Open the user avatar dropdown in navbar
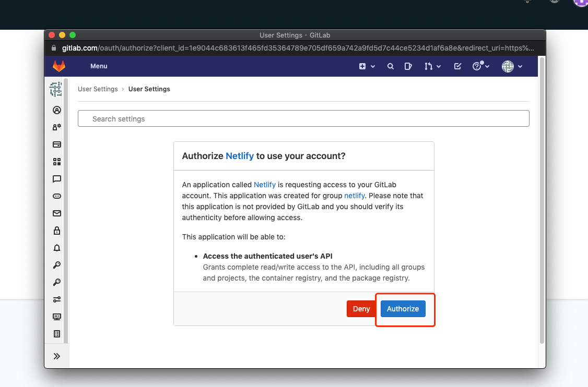This screenshot has width=588, height=387. (512, 66)
